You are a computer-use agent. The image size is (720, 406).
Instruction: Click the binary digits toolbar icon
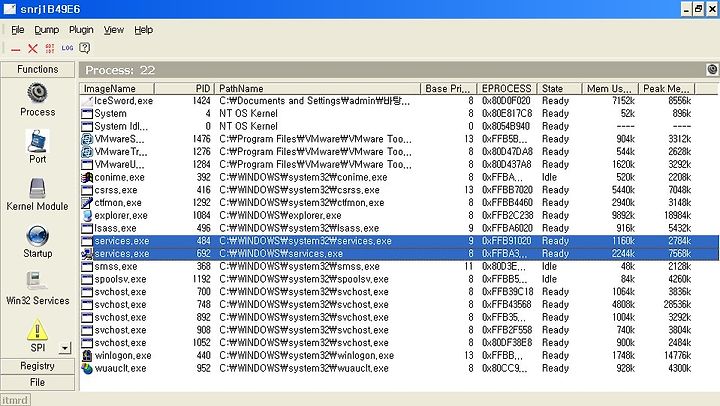pos(50,48)
